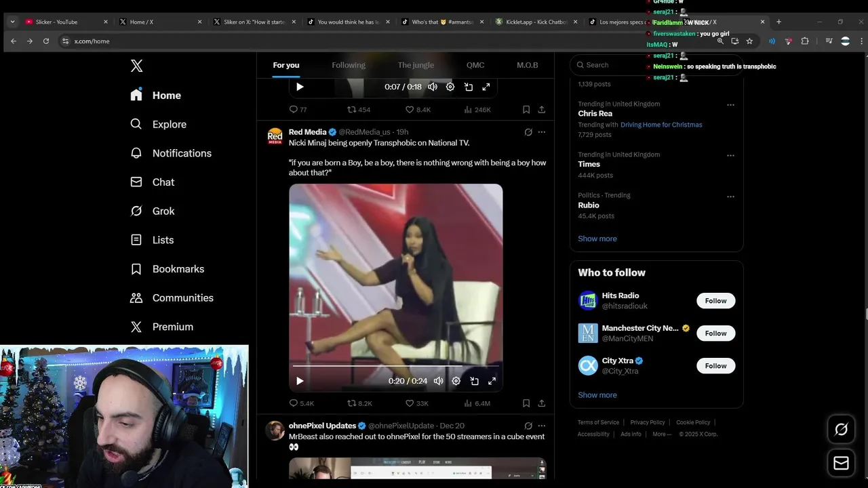The width and height of the screenshot is (868, 488).
Task: Repost the Red Media post
Action: pos(359,403)
